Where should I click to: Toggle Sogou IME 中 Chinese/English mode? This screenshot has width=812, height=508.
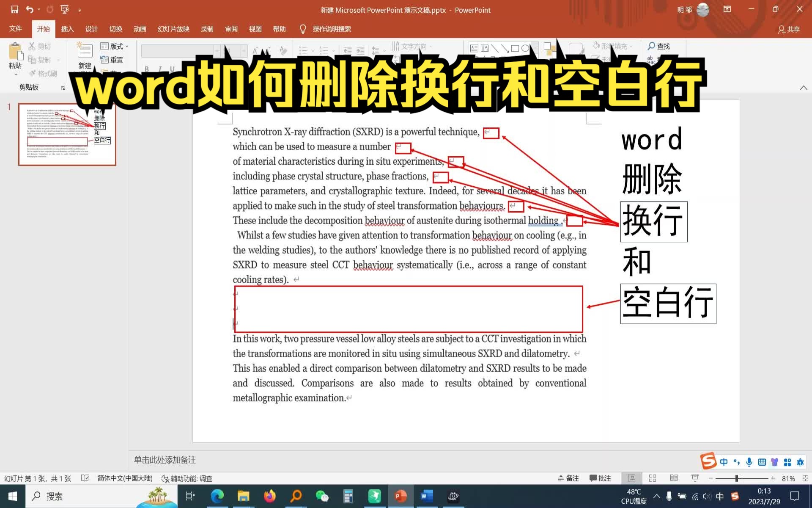tap(724, 462)
